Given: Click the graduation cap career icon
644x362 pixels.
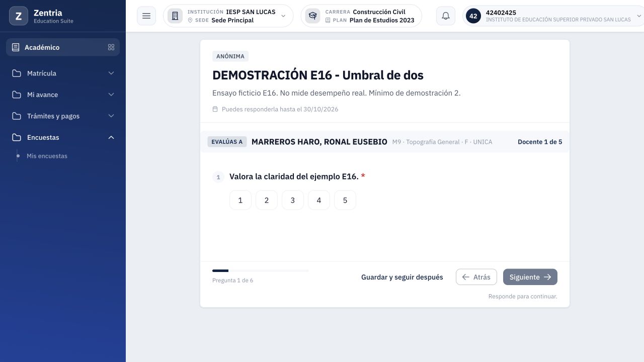Looking at the screenshot, I should point(313,16).
